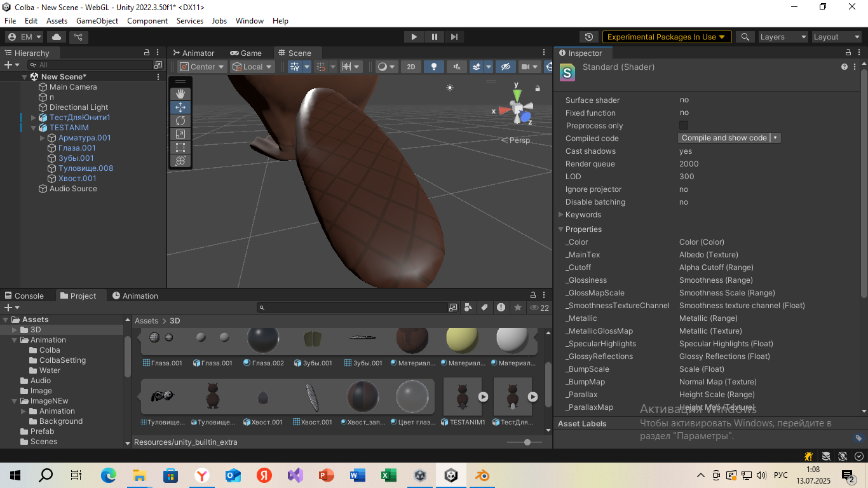The width and height of the screenshot is (868, 488).
Task: Open Visual Studio from the taskbar
Action: 295,475
